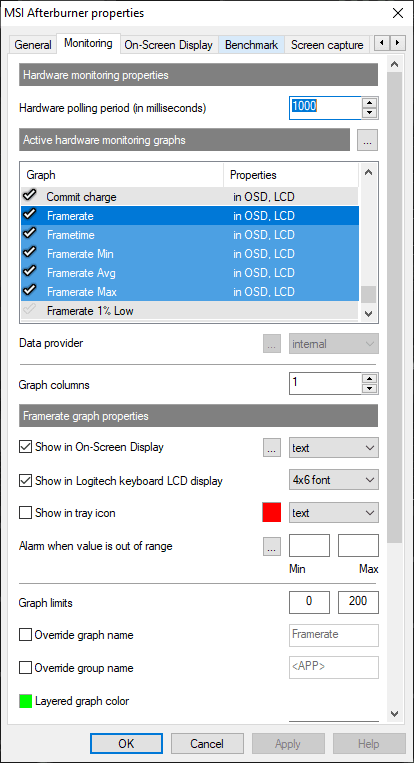This screenshot has height=763, width=414.
Task: Toggle Show in Logitech keyboard LCD display
Action: click(x=25, y=481)
